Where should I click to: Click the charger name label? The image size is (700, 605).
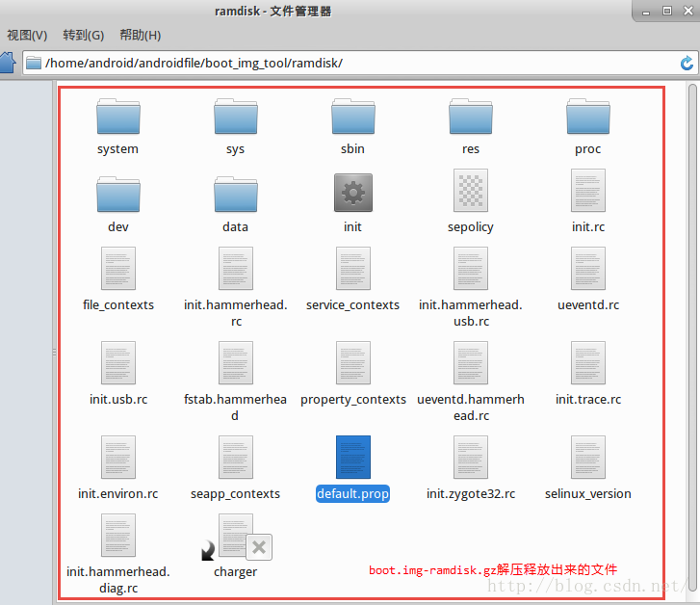click(x=236, y=572)
